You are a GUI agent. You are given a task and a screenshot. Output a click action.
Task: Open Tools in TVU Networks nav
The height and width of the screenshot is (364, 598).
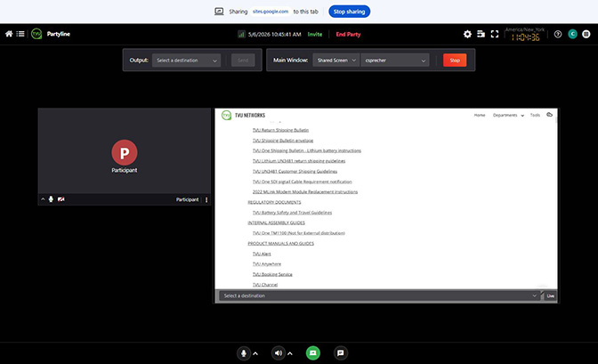[x=535, y=115]
